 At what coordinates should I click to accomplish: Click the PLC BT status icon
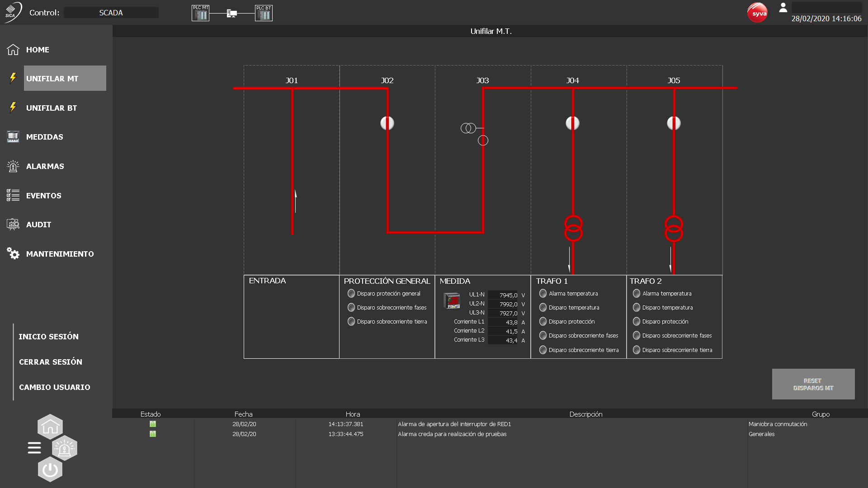pos(264,13)
